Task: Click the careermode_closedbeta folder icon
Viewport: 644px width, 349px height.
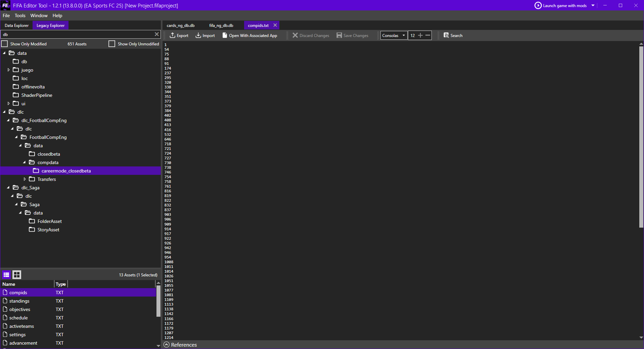Action: tap(36, 170)
